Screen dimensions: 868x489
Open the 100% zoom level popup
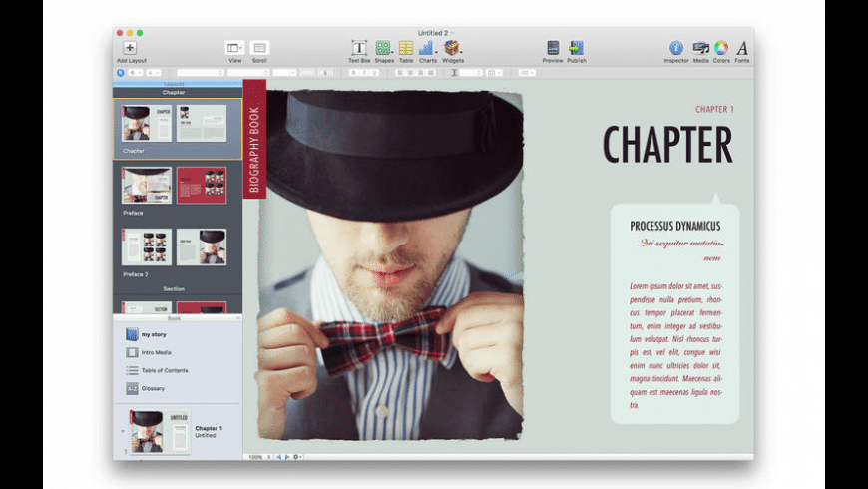coord(258,457)
